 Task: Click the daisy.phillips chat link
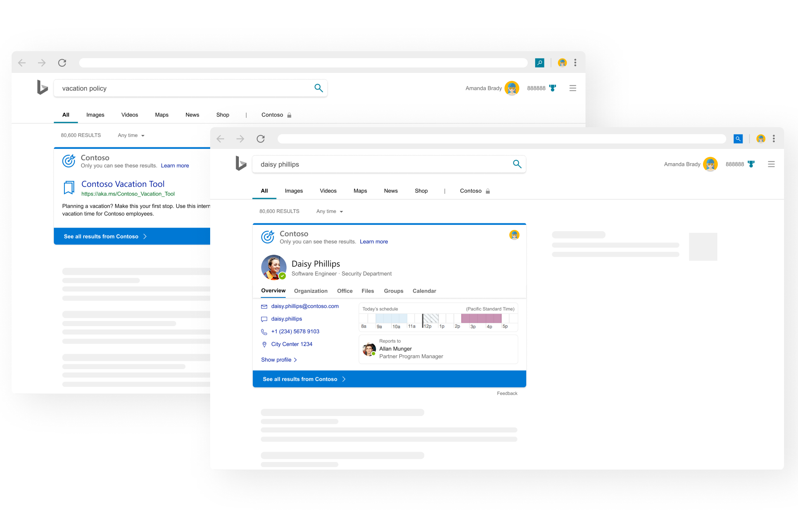287,319
